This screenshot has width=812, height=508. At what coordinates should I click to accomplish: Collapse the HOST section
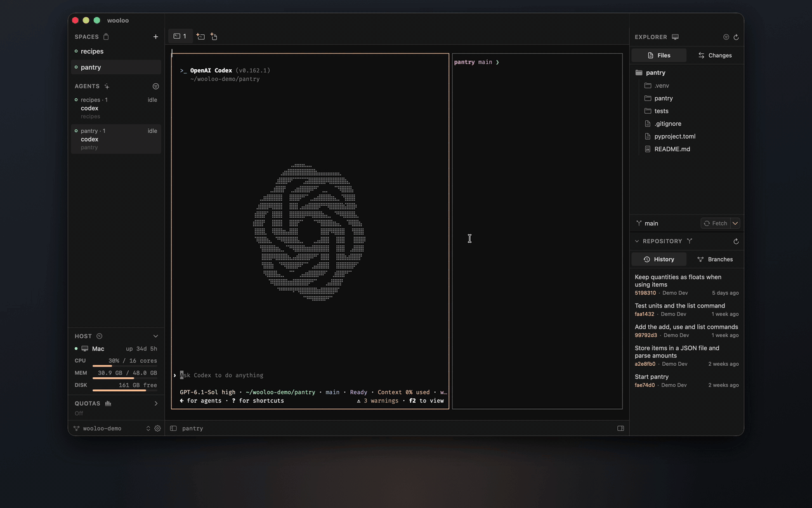click(x=155, y=336)
